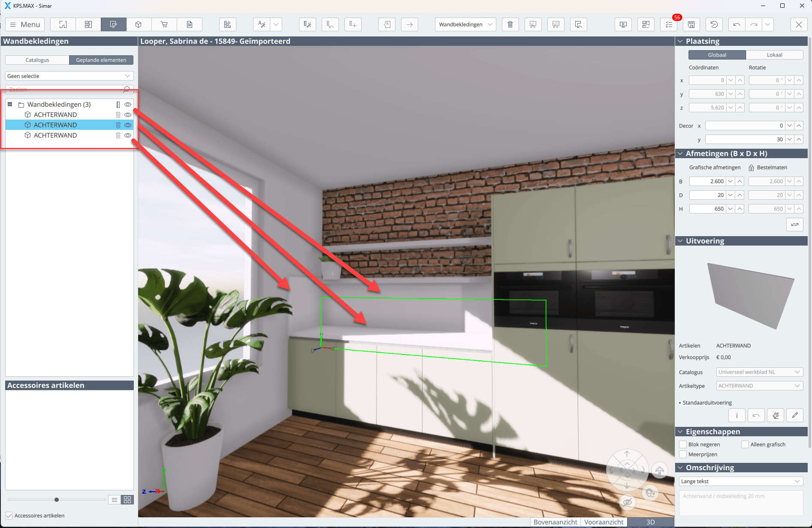Uncheck Accessoires artikelen checkbox
This screenshot has width=812, height=528.
point(9,516)
